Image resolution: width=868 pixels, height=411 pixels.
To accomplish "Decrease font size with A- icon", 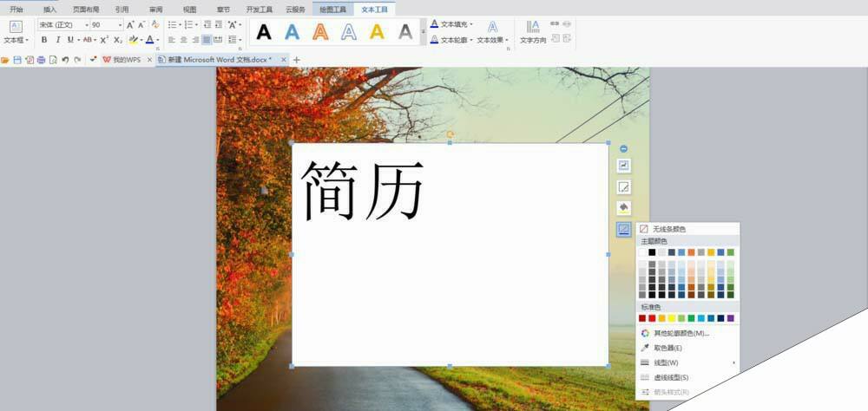I will (142, 25).
